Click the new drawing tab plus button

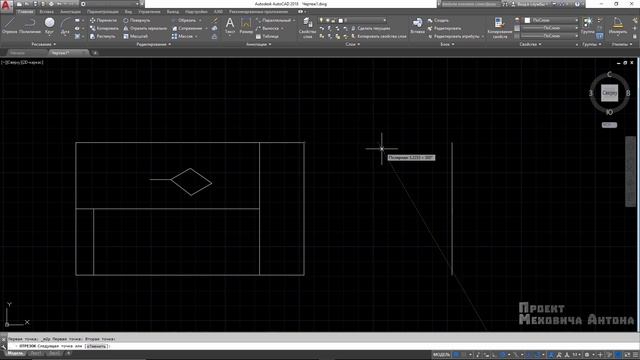pos(95,53)
